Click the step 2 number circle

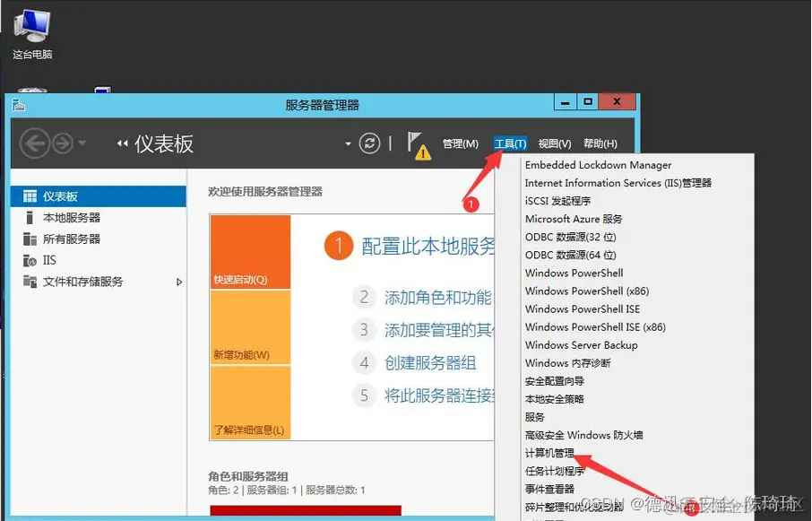364,298
